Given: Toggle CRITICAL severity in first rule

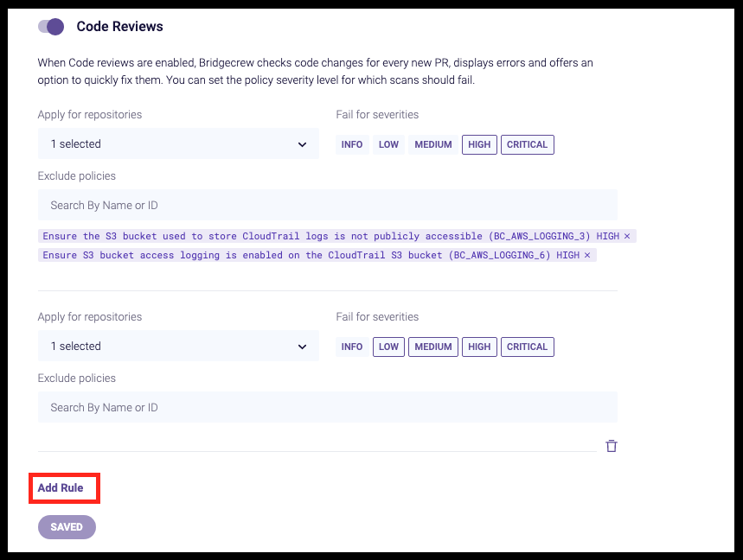Looking at the screenshot, I should pos(528,144).
